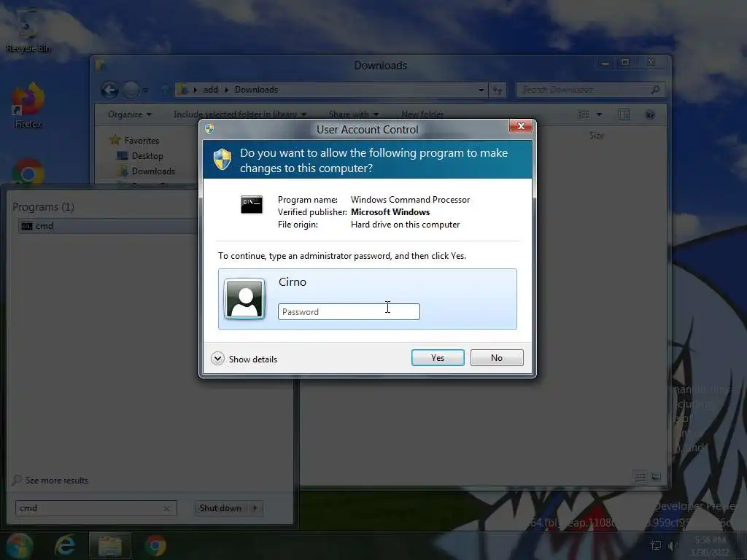Click the small shield icon in UAC title bar
The image size is (747, 560).
coord(209,128)
